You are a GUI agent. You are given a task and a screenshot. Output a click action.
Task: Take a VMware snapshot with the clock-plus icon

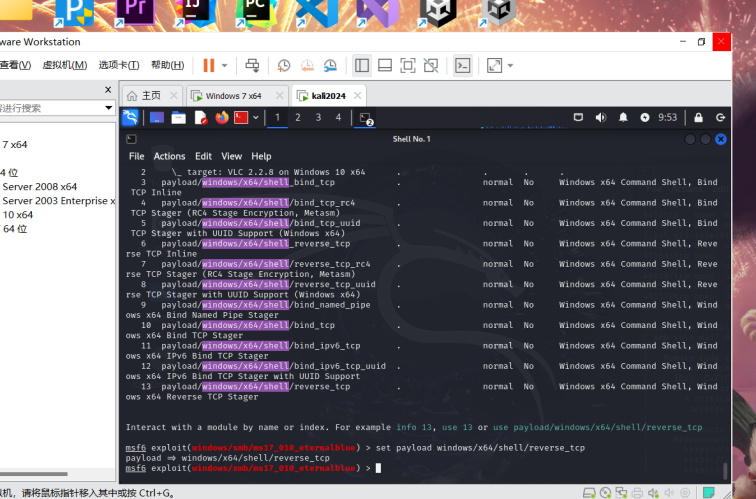tap(284, 66)
